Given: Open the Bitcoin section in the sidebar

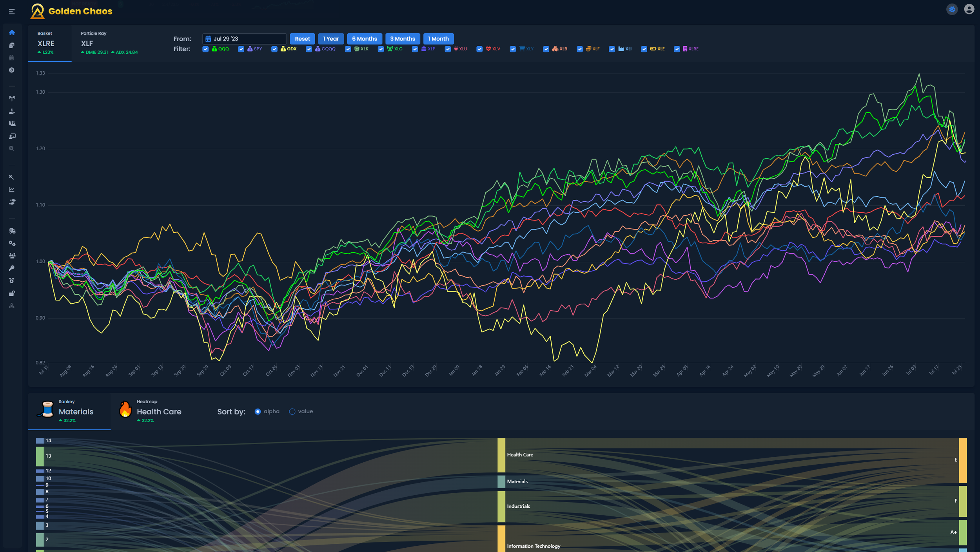Looking at the screenshot, I should pos(12,70).
